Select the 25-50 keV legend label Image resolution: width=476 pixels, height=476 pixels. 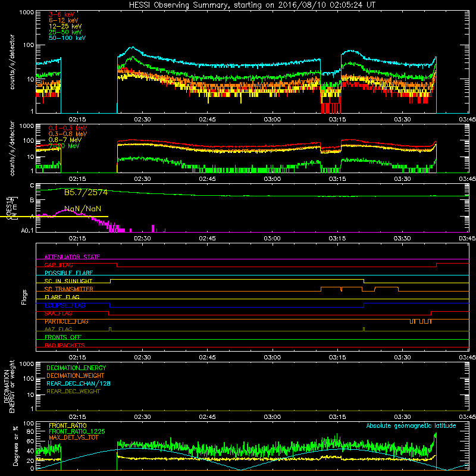(65, 32)
